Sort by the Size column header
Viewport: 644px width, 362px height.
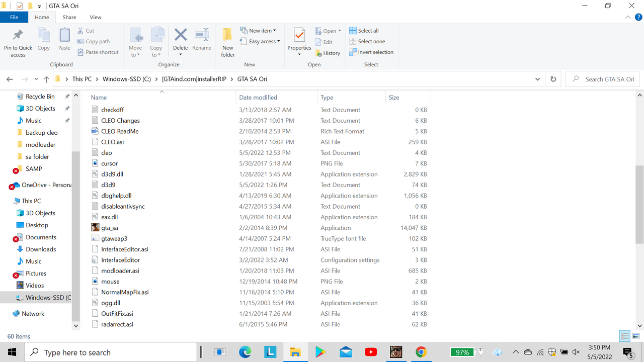tap(408, 98)
